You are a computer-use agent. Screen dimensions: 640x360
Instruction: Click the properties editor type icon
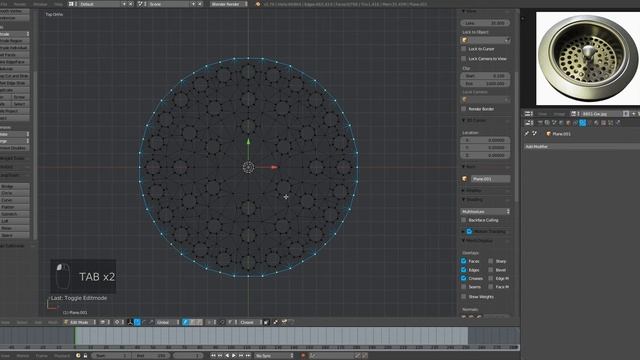pyautogui.click(x=529, y=122)
